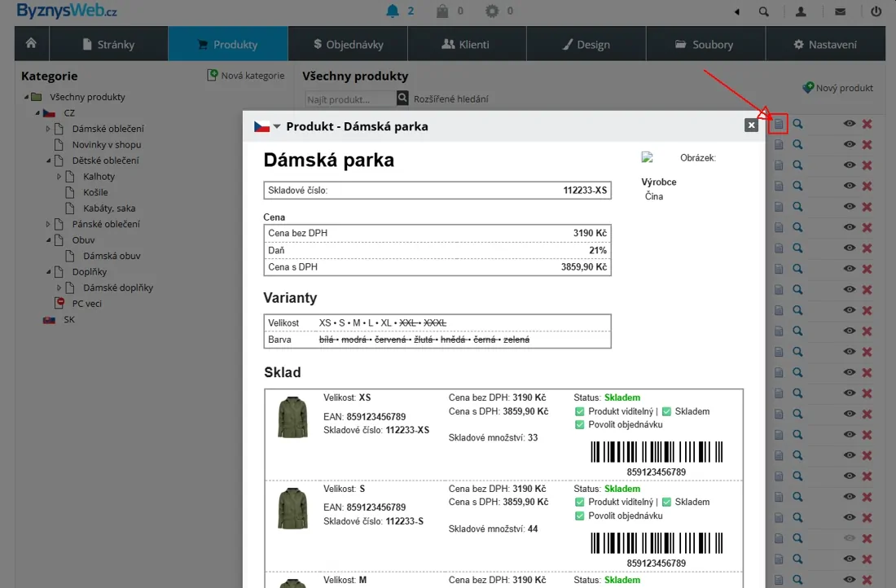Toggle Skladem checkbox for size XS
Viewport: 896px width, 588px height.
[x=666, y=411]
